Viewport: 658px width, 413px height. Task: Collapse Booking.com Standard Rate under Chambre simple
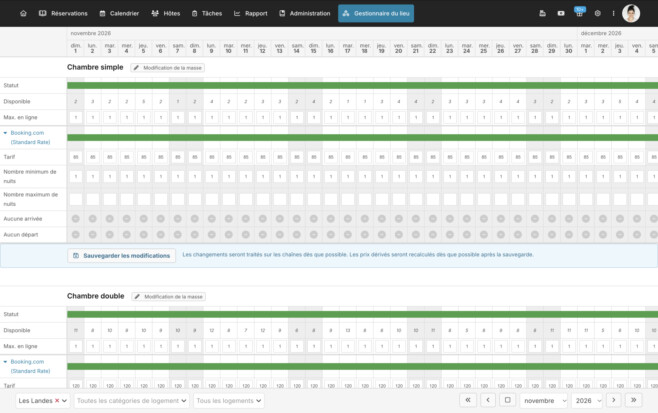click(x=5, y=133)
